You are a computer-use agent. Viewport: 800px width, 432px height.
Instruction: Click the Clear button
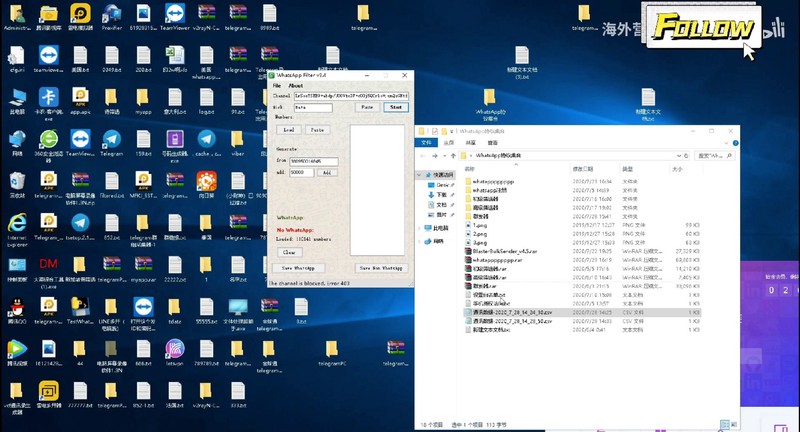pos(289,252)
